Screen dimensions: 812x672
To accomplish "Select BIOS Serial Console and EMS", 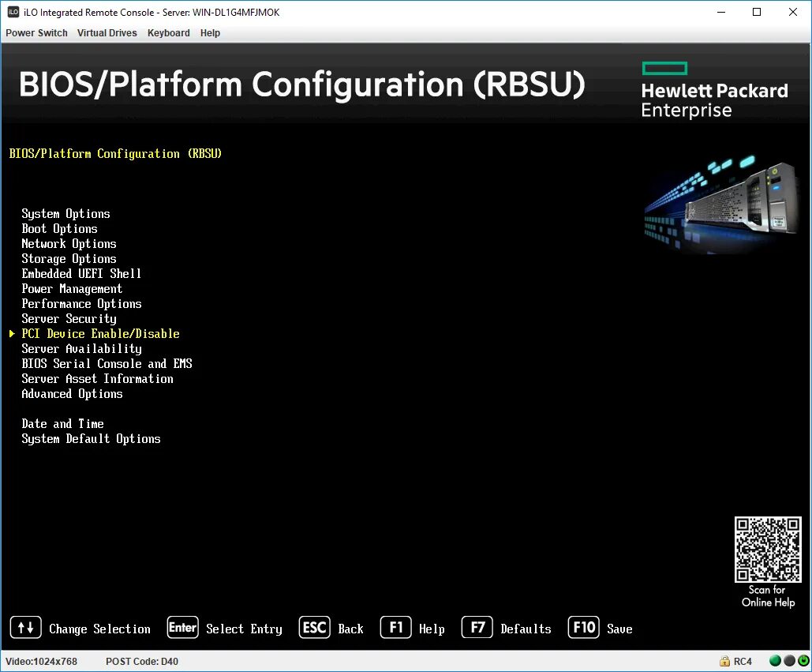I will [x=107, y=364].
